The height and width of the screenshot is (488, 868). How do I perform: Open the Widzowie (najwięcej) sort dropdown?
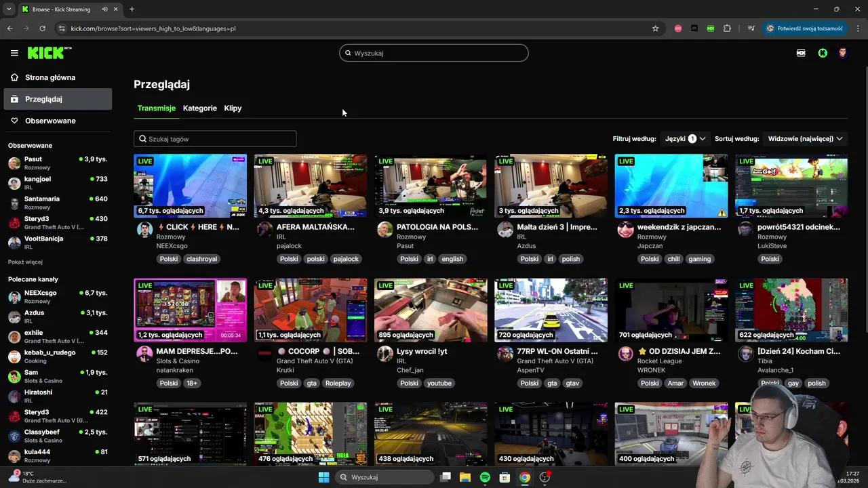coord(805,138)
